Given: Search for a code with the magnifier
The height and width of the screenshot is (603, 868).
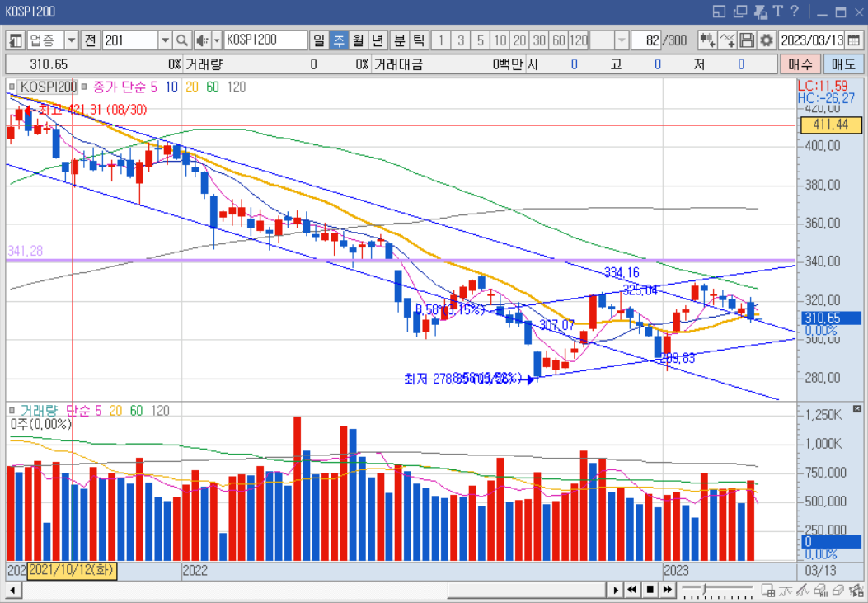Looking at the screenshot, I should point(181,40).
